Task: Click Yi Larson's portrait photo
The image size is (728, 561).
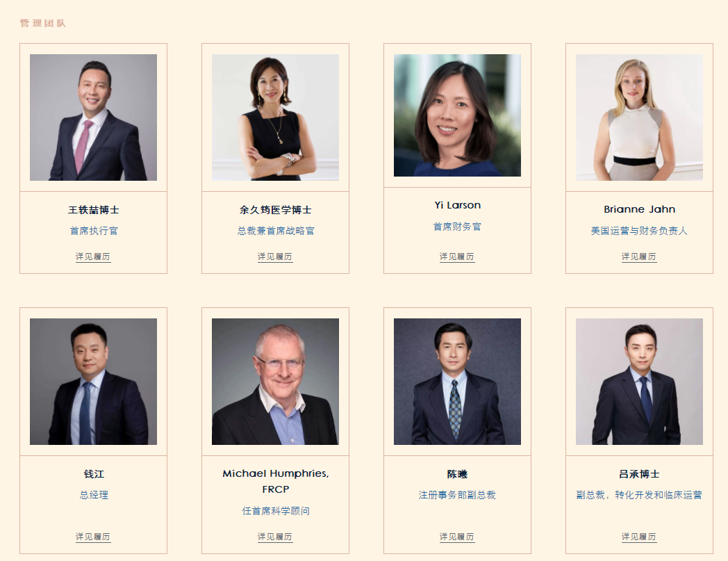Action: [x=457, y=115]
